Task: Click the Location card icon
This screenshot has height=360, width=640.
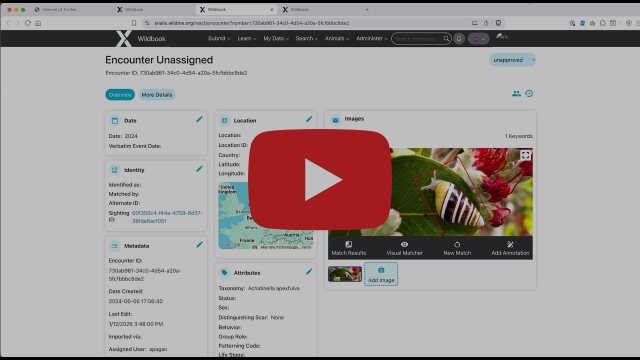Action: [224, 120]
